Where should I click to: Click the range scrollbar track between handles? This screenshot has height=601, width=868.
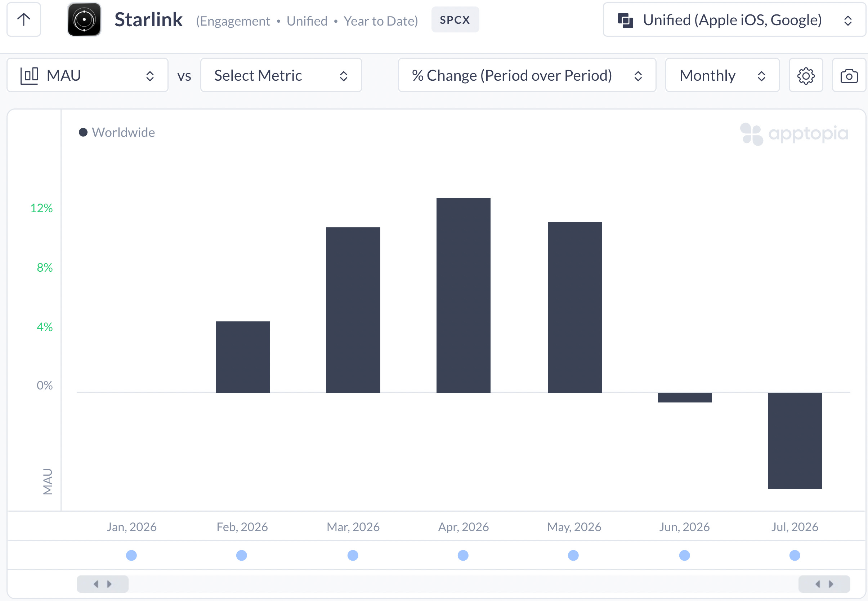coord(464,584)
